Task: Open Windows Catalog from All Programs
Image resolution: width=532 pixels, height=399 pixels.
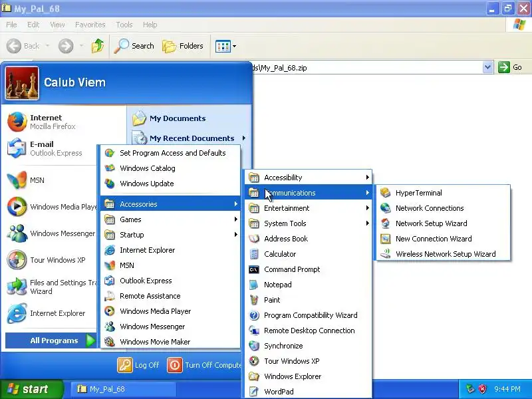Action: pos(170,168)
